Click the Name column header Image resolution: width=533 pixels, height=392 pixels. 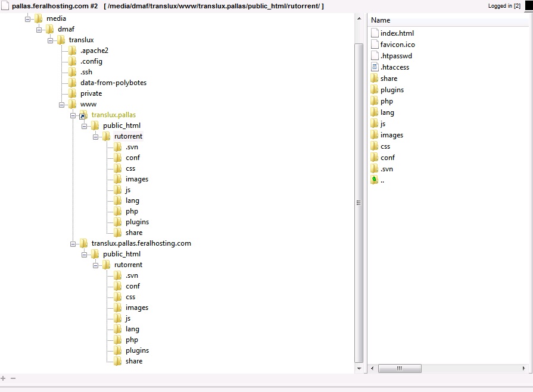381,20
